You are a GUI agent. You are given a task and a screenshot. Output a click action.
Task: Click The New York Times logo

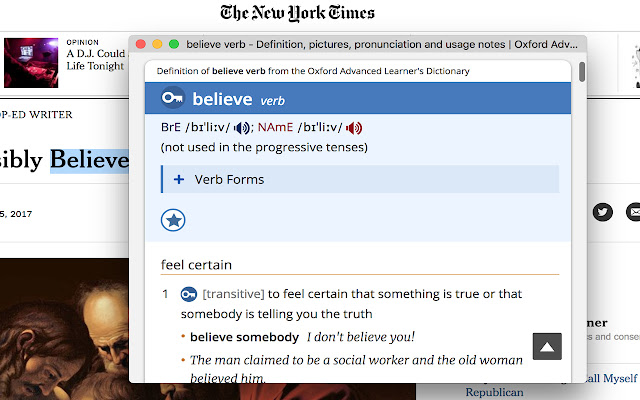coord(298,13)
